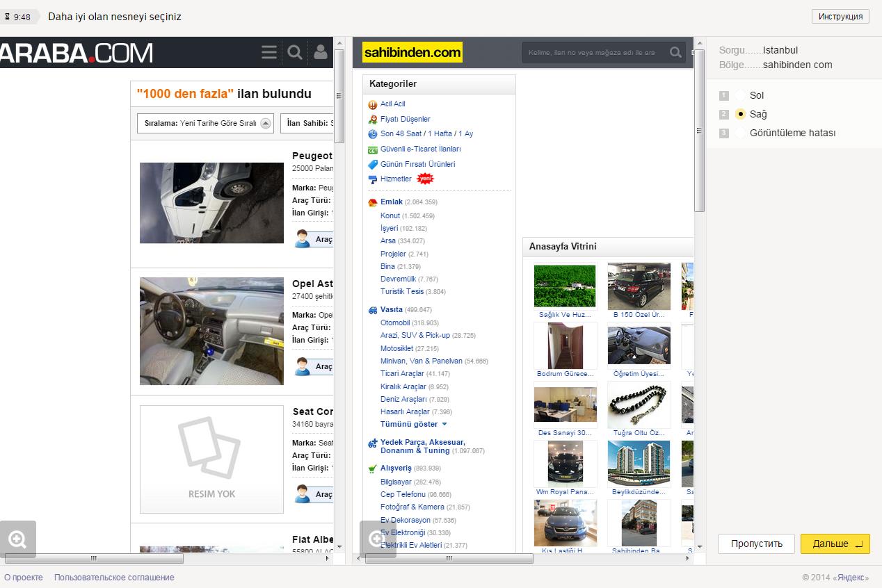Open the Sağlık Ve Huz... showcase thumbnail
Image resolution: width=882 pixels, height=588 pixels.
pyautogui.click(x=565, y=286)
